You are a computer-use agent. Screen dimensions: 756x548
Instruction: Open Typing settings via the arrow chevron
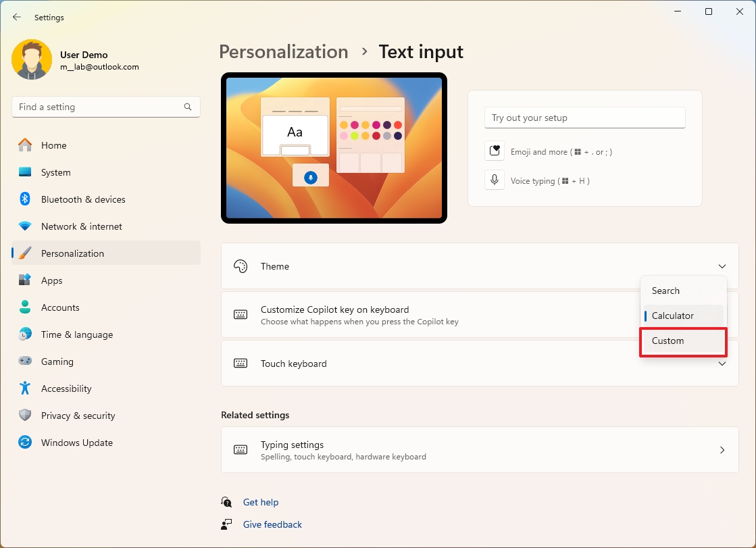(722, 450)
